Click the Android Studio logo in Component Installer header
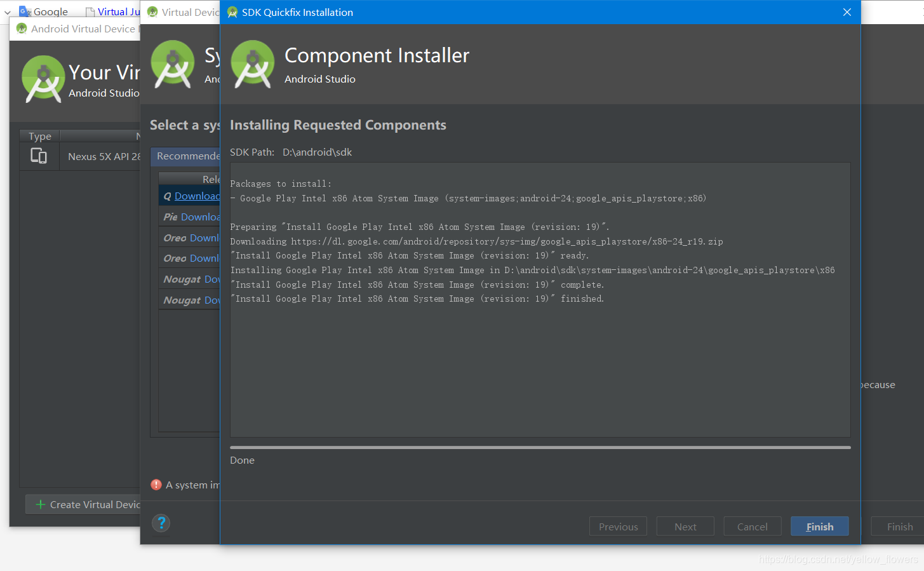This screenshot has width=924, height=571. point(253,64)
